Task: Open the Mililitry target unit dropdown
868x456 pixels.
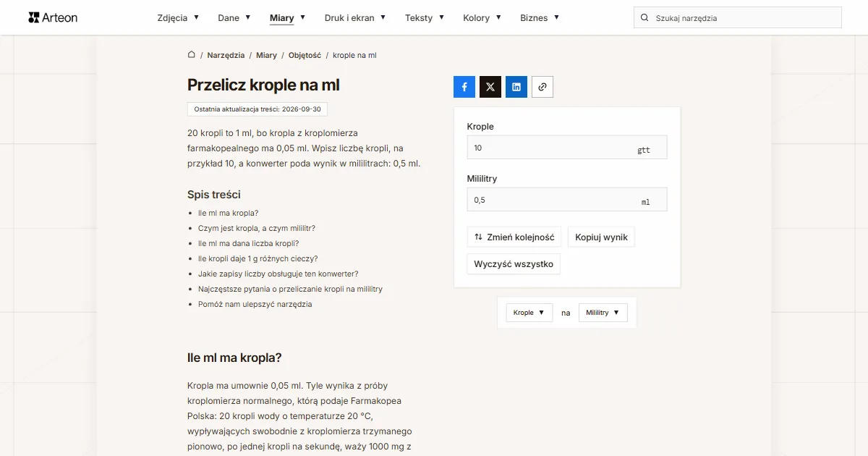Action: tap(603, 313)
